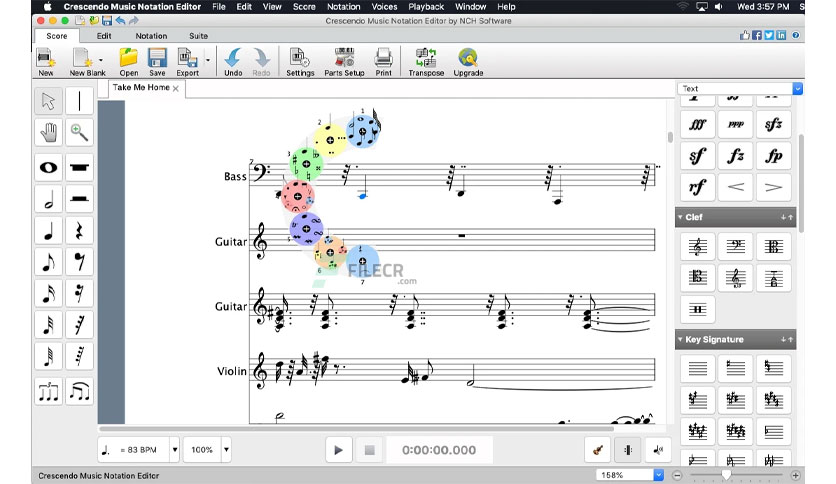
Task: Insert the decrescendo hairpin symbol
Action: point(774,187)
